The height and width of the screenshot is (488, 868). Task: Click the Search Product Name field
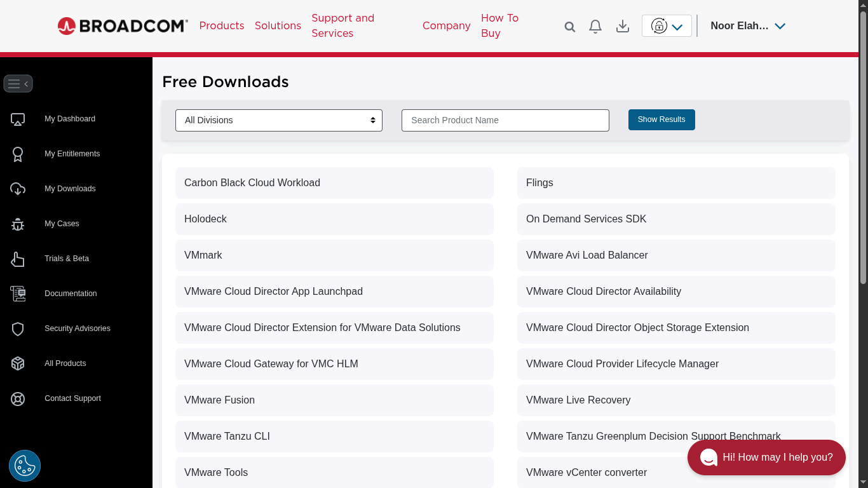tap(505, 120)
